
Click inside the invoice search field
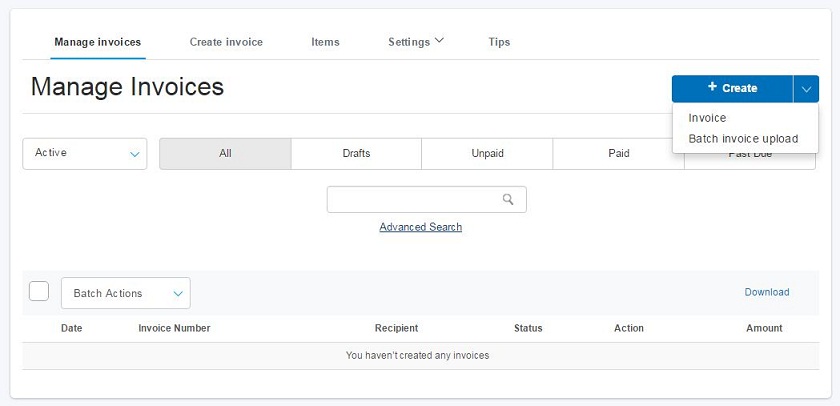[426, 199]
